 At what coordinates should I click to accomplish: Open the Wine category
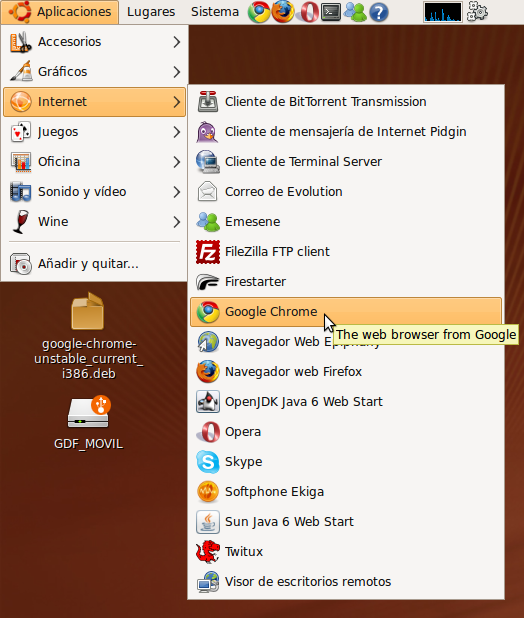(94, 222)
